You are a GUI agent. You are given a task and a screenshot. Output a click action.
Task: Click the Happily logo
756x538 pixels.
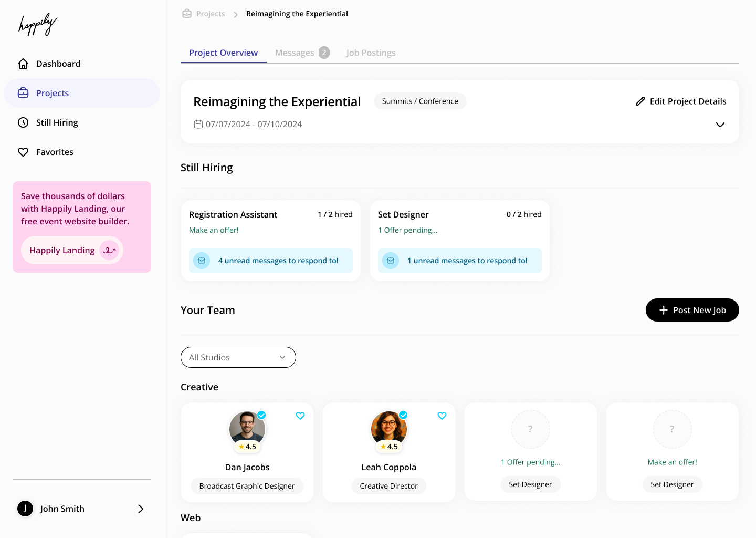pos(38,25)
